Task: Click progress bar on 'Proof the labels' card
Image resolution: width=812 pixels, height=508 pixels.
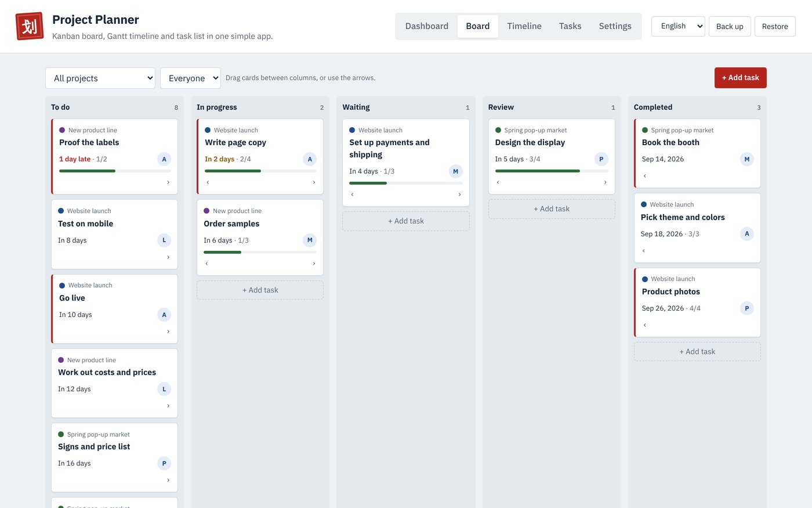Action: [115, 171]
